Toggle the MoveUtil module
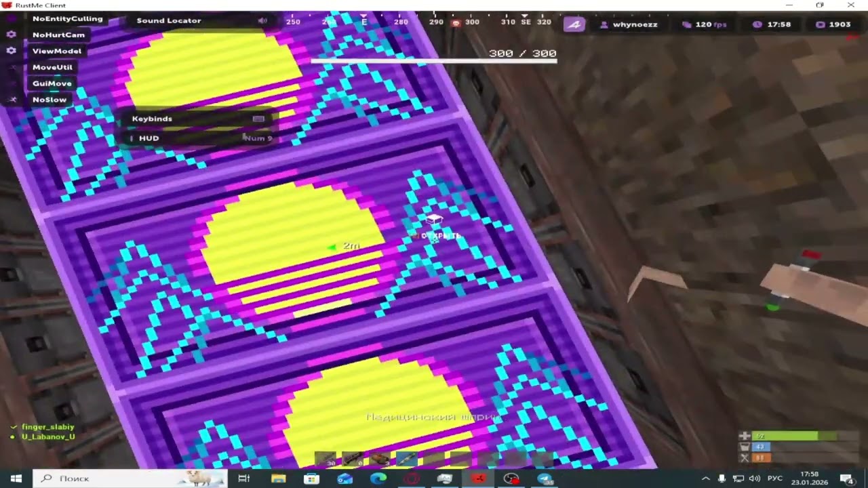 [53, 67]
